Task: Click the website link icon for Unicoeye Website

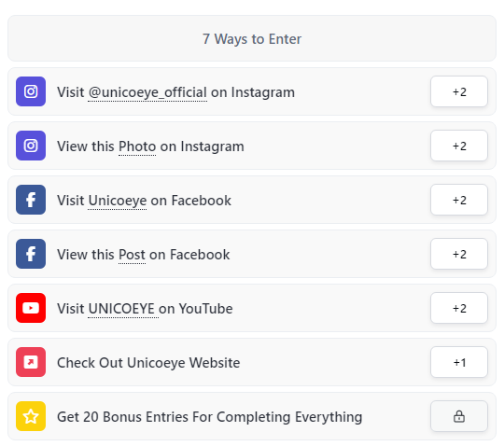Action: pyautogui.click(x=31, y=362)
